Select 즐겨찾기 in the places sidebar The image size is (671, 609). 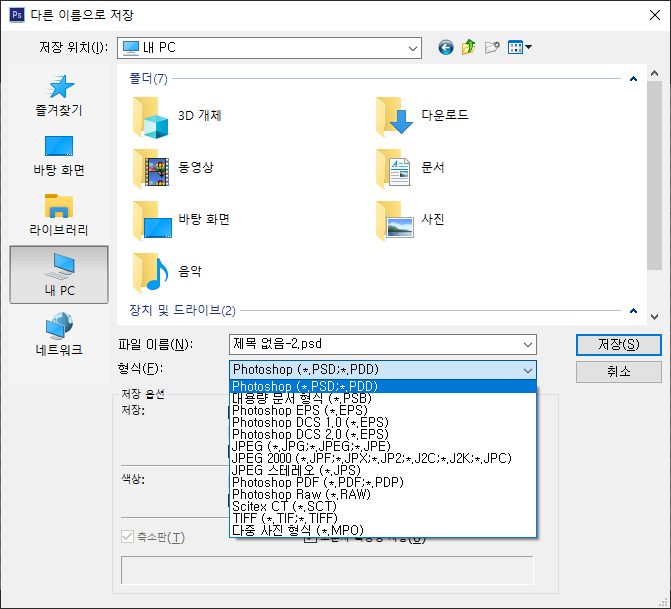coord(59,96)
